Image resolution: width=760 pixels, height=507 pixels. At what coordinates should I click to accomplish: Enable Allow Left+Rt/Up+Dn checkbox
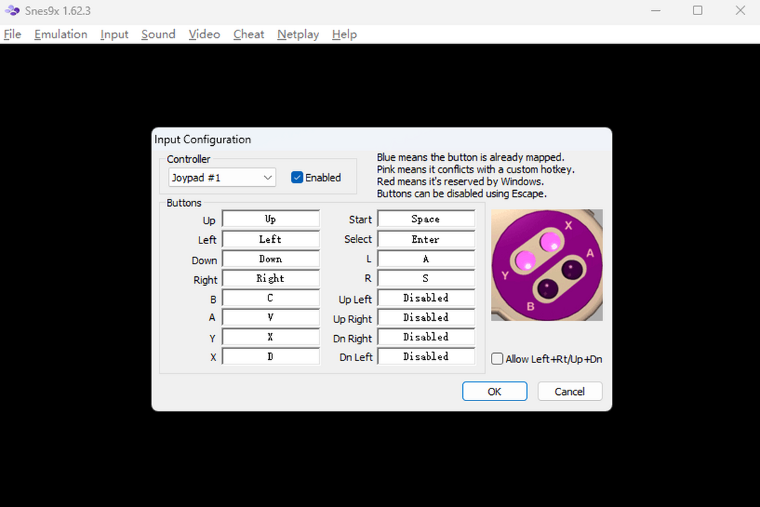click(497, 359)
